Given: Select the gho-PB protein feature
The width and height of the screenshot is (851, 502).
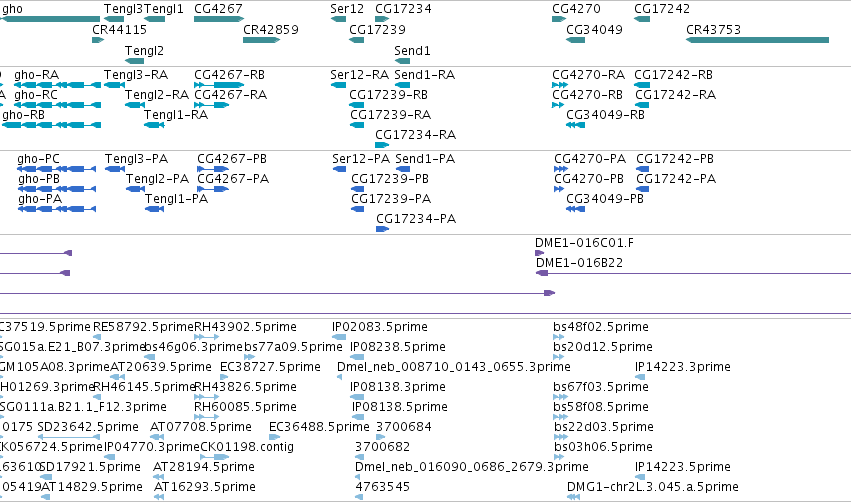Looking at the screenshot, I should coord(57,189).
